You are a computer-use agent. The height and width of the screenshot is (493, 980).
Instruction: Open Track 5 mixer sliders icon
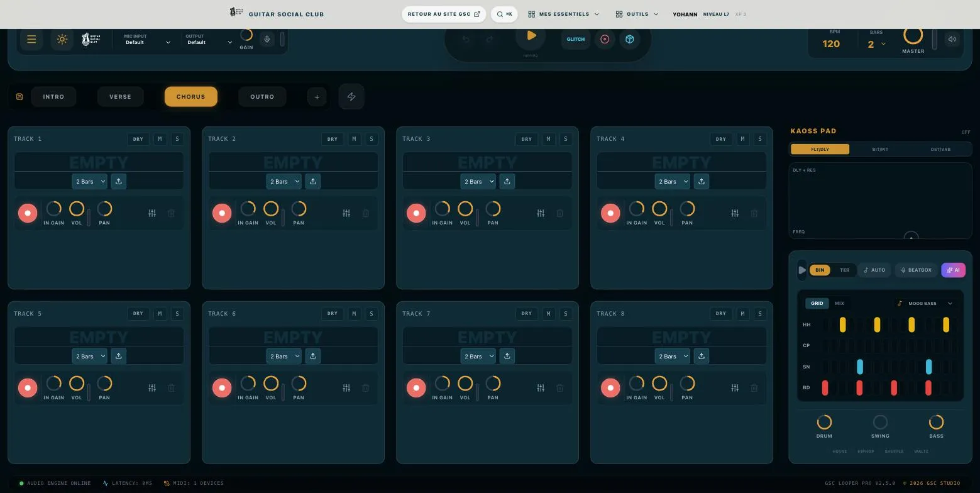coord(152,388)
